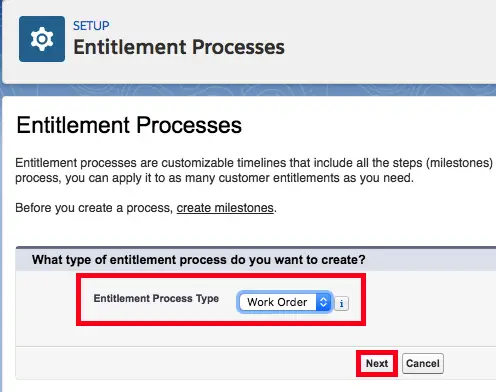
Task: Click the 'Work Order' text in the select
Action: (277, 302)
